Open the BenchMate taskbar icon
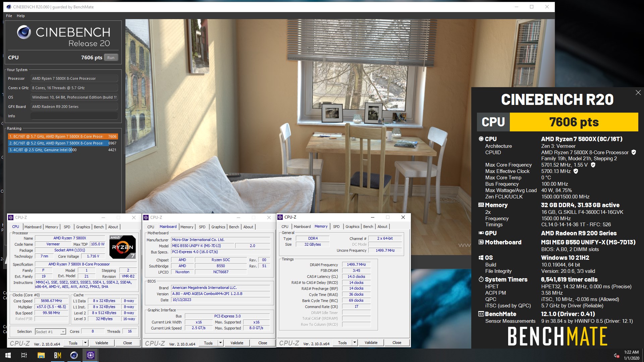The image size is (644, 362). 58,355
